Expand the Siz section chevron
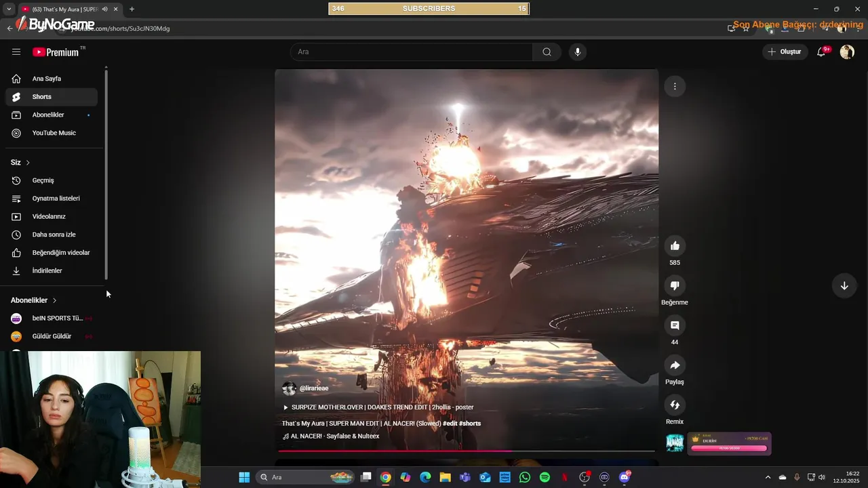This screenshot has width=868, height=488. point(28,163)
